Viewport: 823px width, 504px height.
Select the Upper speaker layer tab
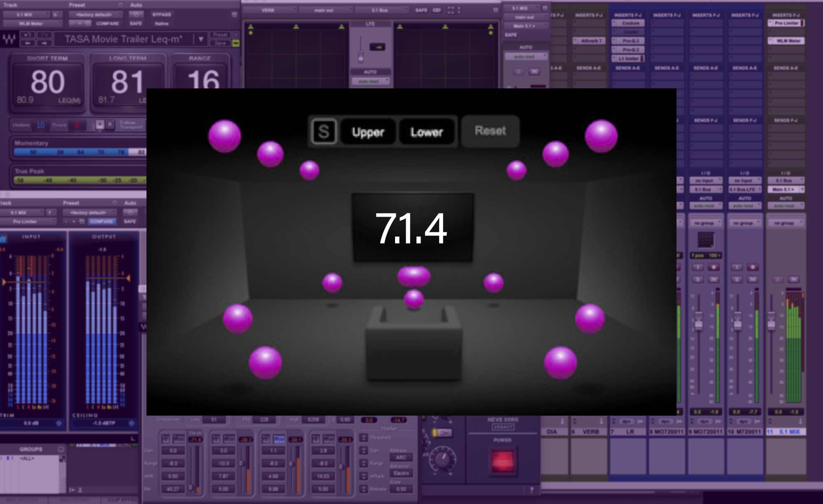click(368, 132)
